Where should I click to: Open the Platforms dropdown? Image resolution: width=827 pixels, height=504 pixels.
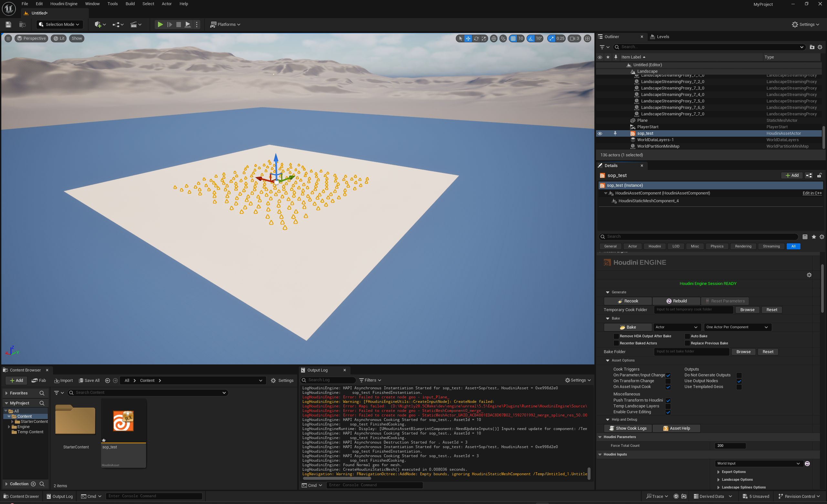click(x=225, y=25)
